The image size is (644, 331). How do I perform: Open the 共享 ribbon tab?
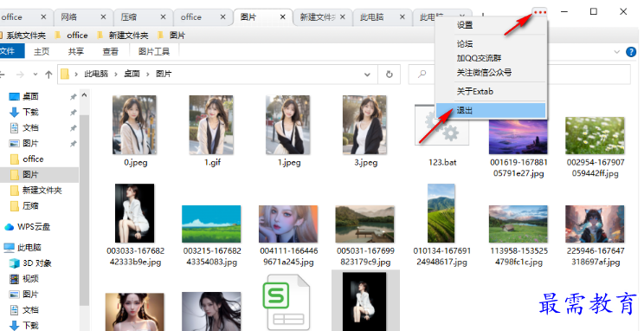tap(76, 51)
